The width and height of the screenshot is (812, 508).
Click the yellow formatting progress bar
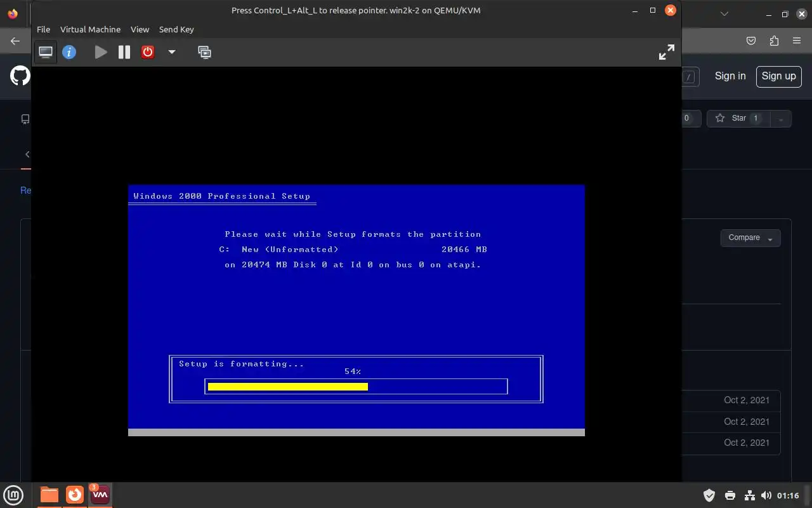point(288,386)
